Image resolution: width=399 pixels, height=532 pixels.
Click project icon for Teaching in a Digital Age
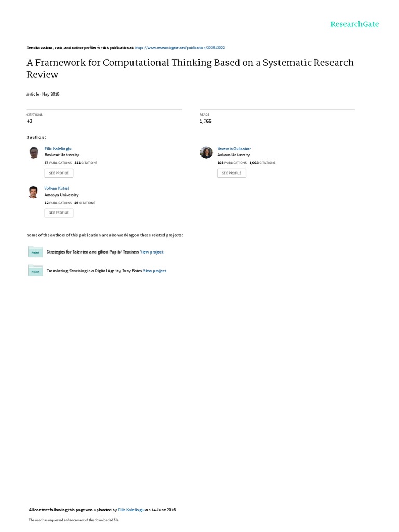35,271
